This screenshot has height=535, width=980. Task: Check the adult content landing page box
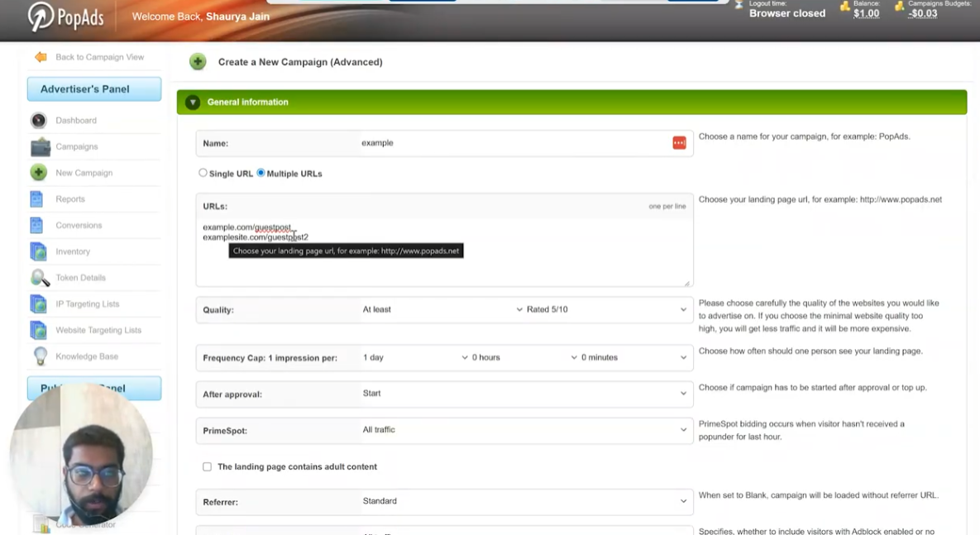(207, 467)
